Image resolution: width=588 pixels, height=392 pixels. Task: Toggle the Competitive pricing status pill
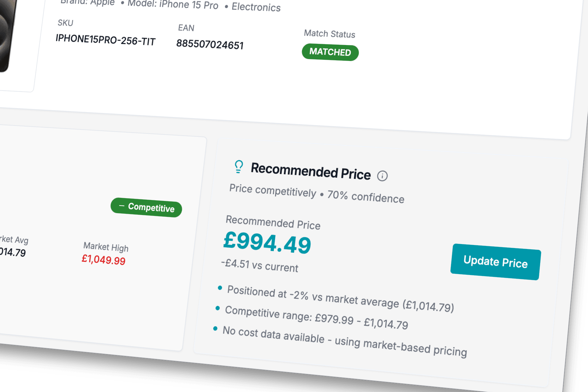click(x=146, y=208)
